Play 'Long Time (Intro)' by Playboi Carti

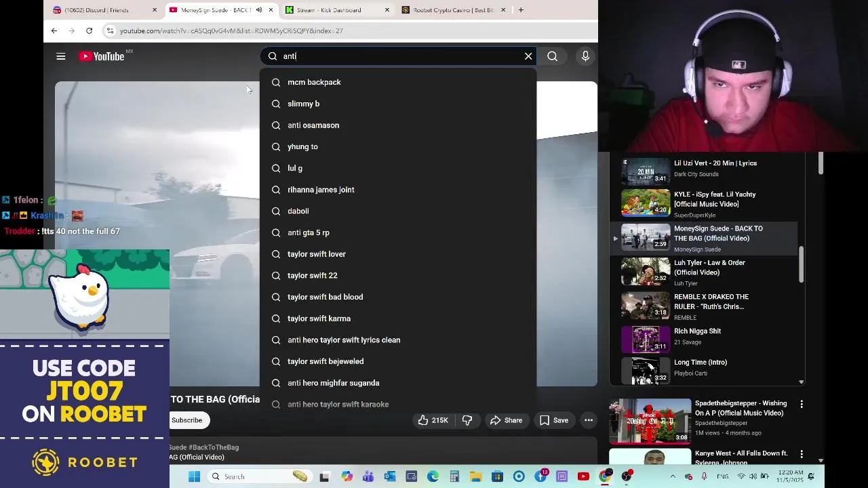point(705,369)
